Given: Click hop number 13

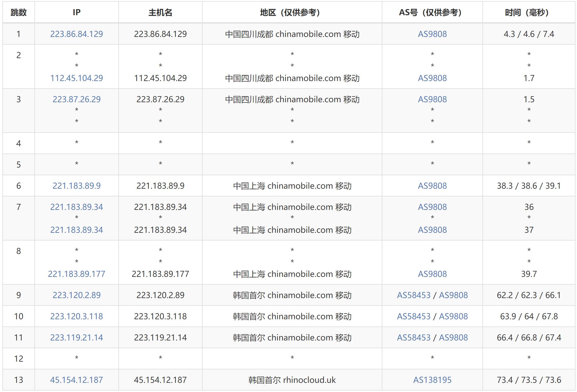Looking at the screenshot, I should pos(19,380).
